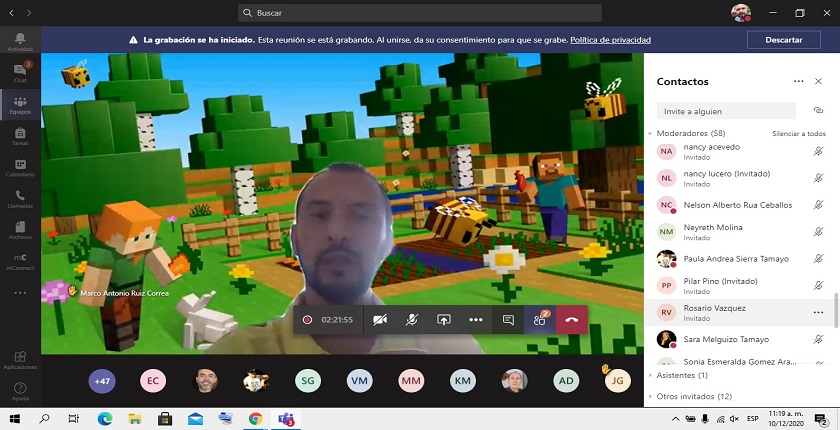Screen dimensions: 840x430
Task: Select Rosario Vazquez participant name
Action: 714,308
